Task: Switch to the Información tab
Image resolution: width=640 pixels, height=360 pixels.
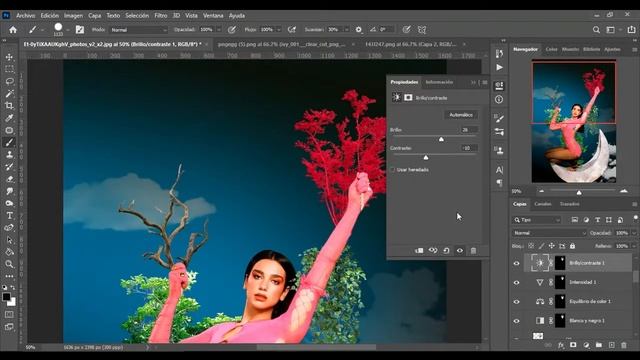Action: click(439, 82)
